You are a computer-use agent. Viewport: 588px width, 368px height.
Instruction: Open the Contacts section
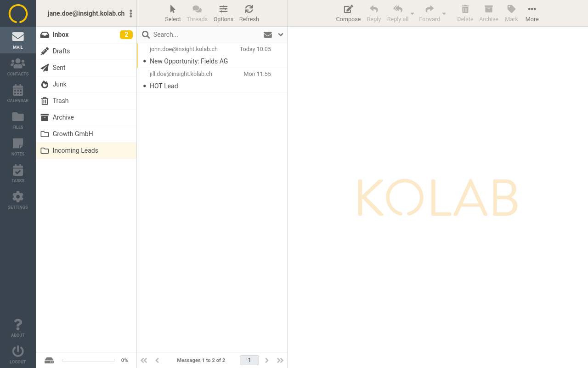[x=18, y=67]
